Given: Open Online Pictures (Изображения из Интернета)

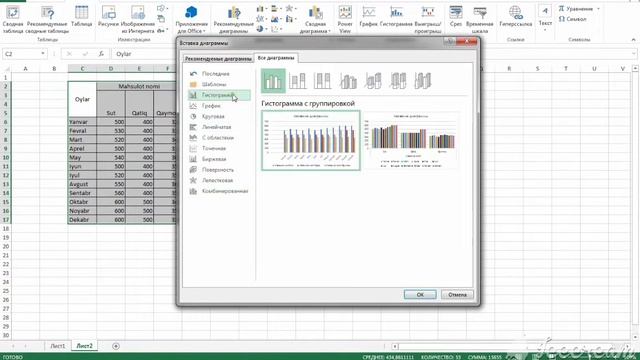Looking at the screenshot, I should pyautogui.click(x=138, y=20).
